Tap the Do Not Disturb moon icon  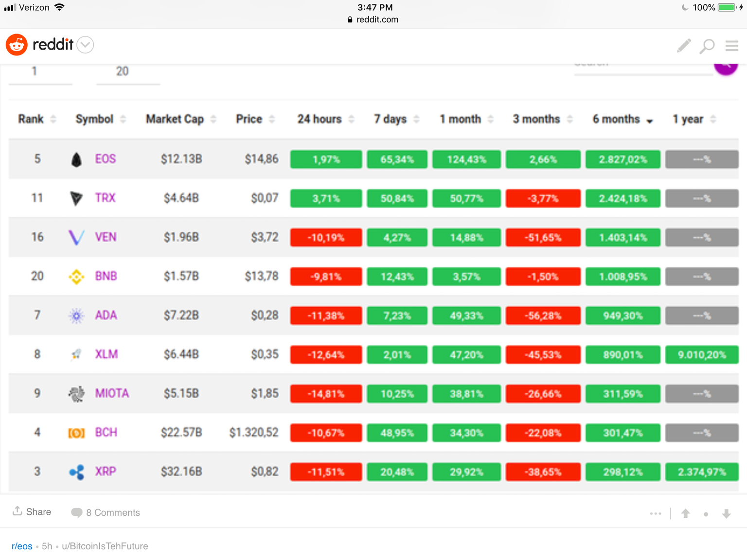tap(685, 7)
